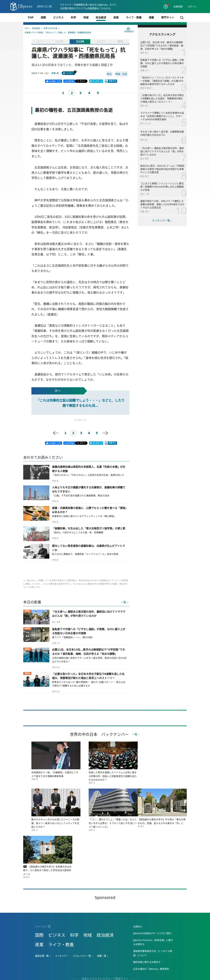The width and height of the screenshot is (210, 980).
Task: Open NEW article thumbnail 光る君へ 紫式部
Action: 36,617
